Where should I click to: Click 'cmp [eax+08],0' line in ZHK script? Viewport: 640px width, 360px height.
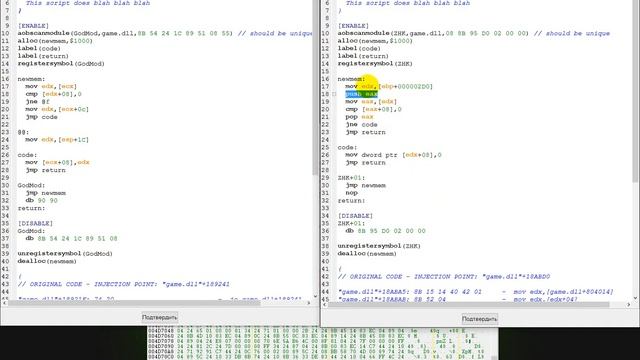pyautogui.click(x=373, y=109)
